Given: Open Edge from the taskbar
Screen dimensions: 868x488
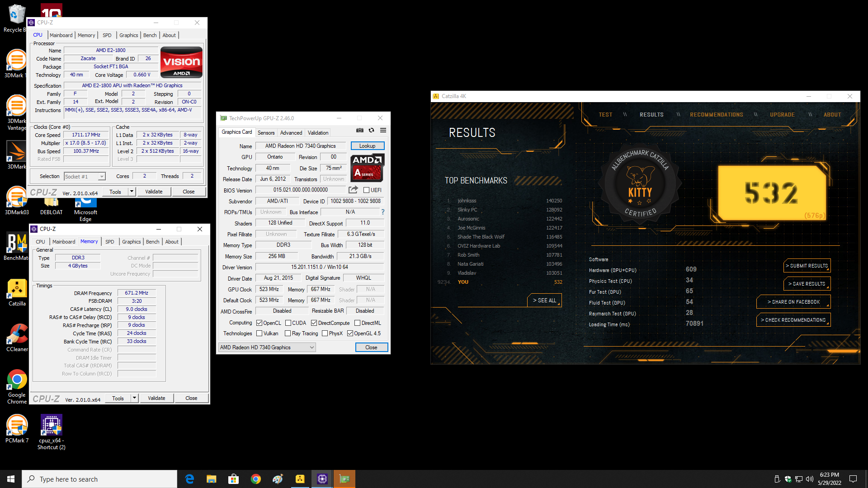Looking at the screenshot, I should pyautogui.click(x=189, y=479).
